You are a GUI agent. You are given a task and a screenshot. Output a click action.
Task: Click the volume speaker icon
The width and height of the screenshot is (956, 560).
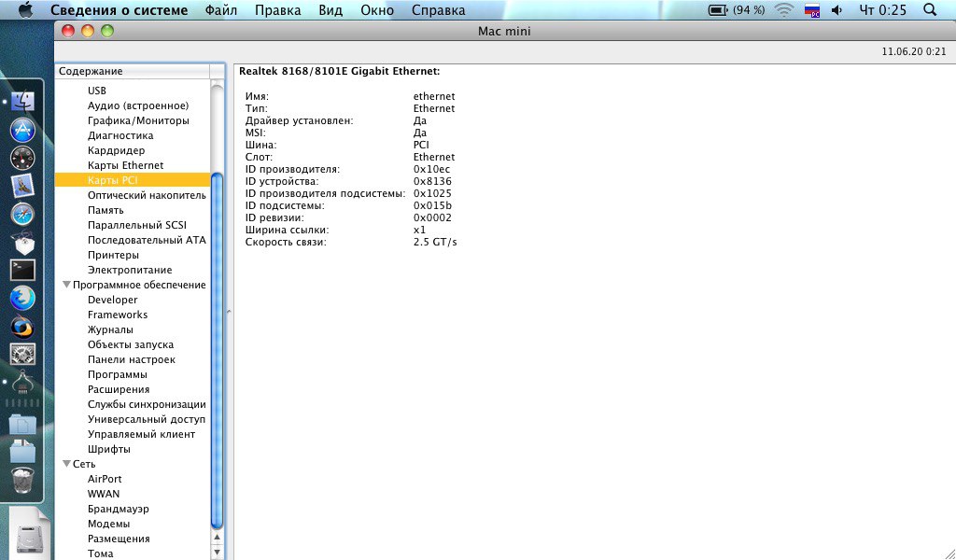[837, 9]
